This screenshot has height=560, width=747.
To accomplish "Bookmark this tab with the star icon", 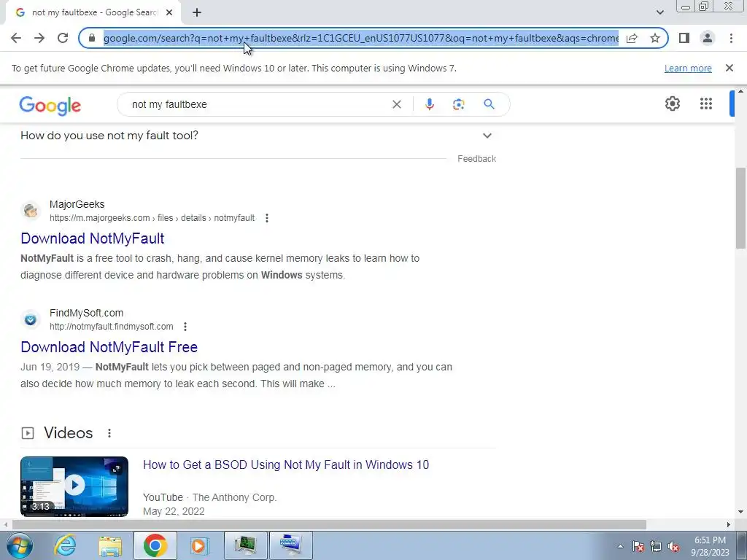I will coord(655,38).
